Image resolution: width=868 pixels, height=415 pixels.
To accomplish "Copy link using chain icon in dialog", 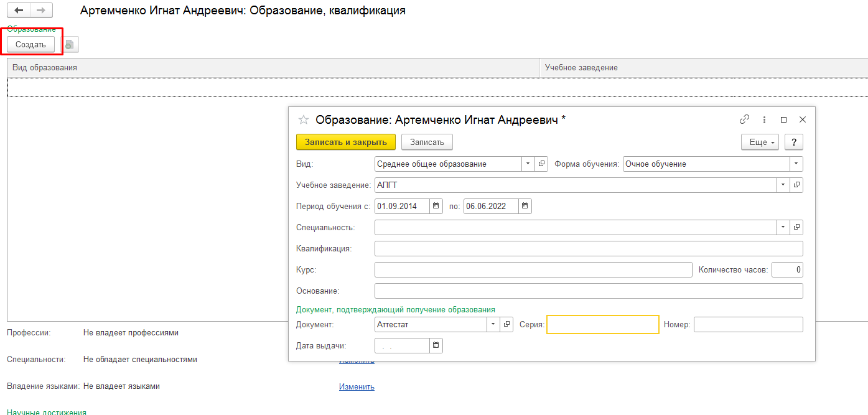I will point(744,119).
